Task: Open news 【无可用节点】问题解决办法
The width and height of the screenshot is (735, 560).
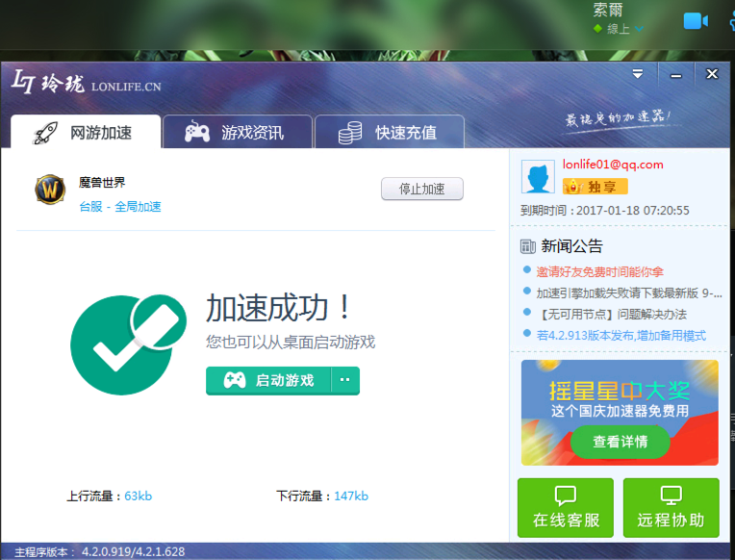Action: [x=612, y=315]
